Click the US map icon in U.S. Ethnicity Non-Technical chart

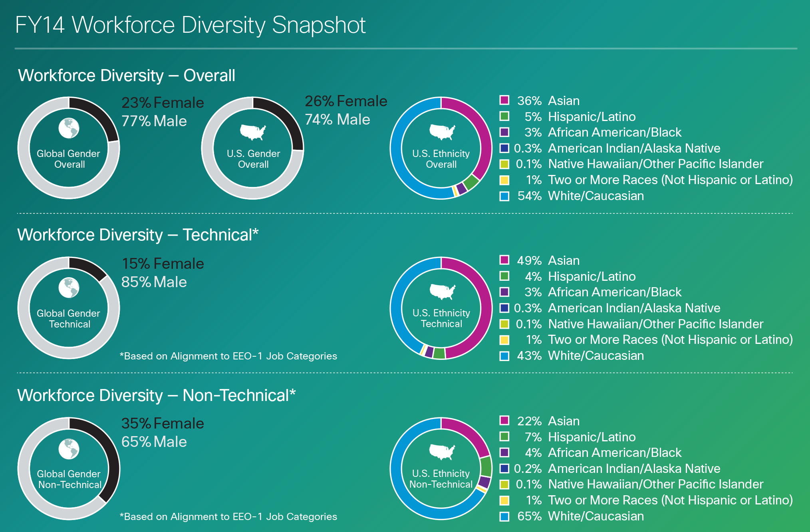[442, 452]
